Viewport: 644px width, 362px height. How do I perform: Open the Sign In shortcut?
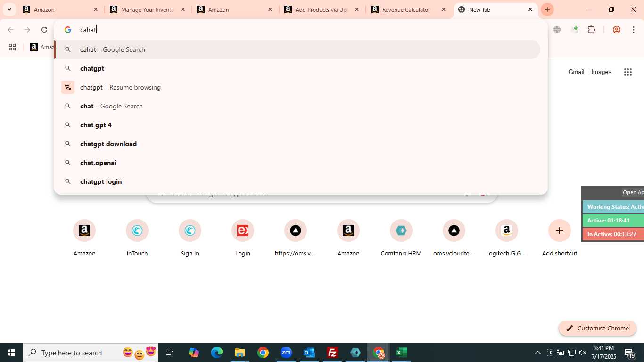(190, 239)
